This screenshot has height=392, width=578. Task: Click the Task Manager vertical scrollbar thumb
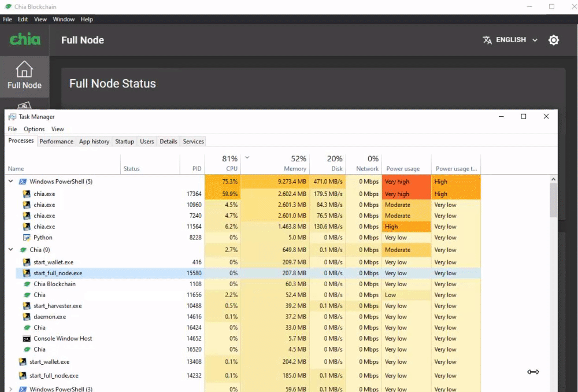click(x=553, y=200)
